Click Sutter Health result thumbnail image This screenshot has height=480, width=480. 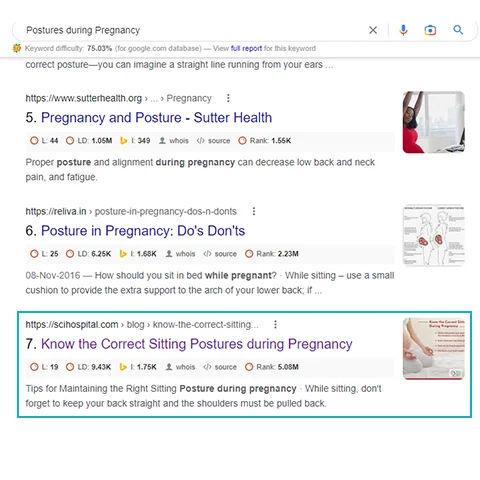tap(434, 122)
